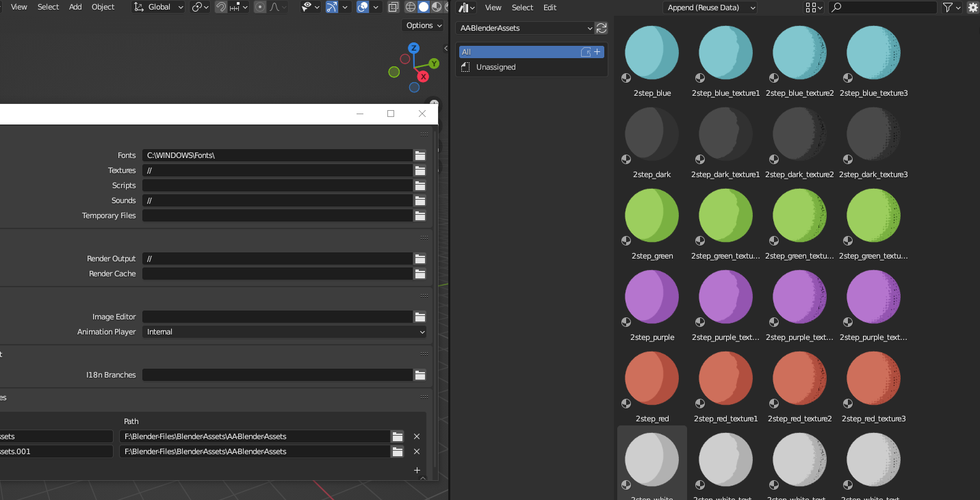The width and height of the screenshot is (980, 500).
Task: Select the 2step_dark_texture2 material asset
Action: (x=800, y=141)
